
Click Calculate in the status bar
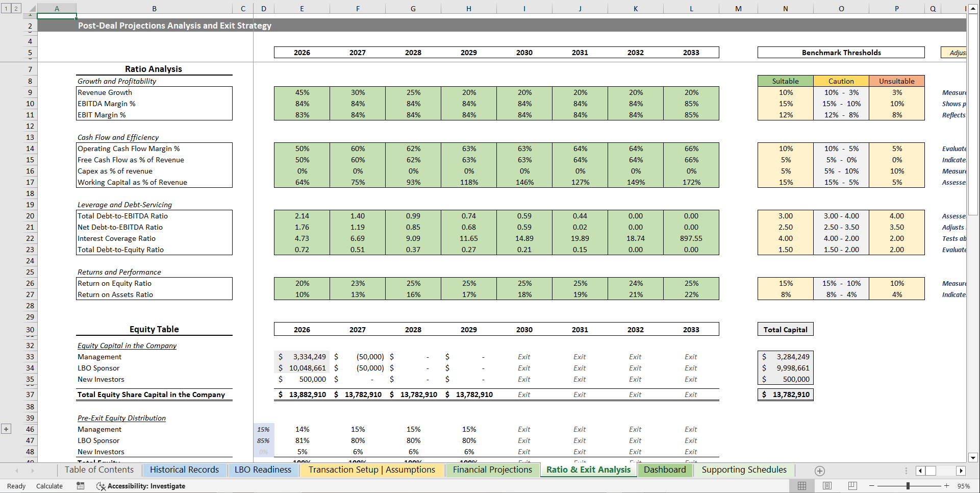point(49,486)
